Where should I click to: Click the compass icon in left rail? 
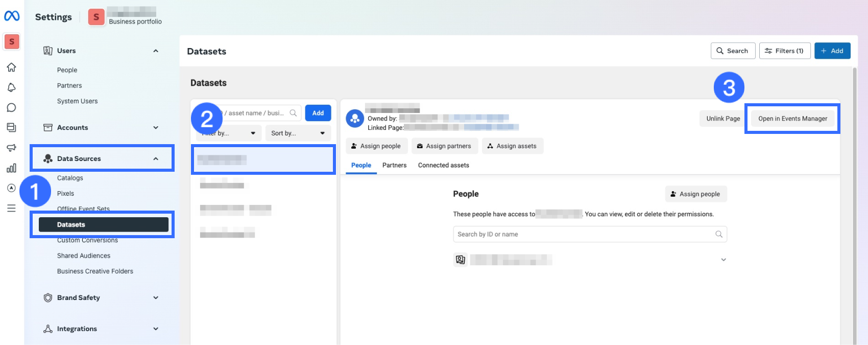pyautogui.click(x=11, y=188)
